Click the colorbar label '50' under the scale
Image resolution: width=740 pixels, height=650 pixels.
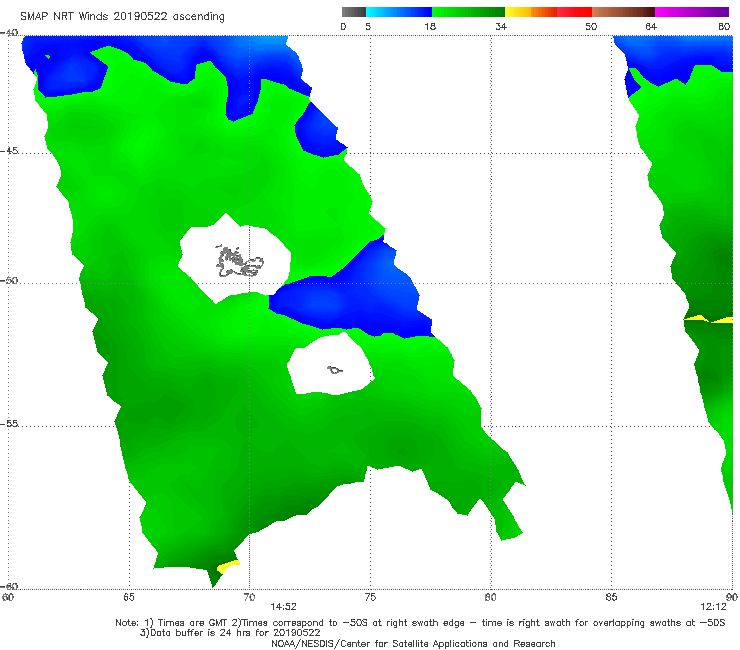coord(591,26)
